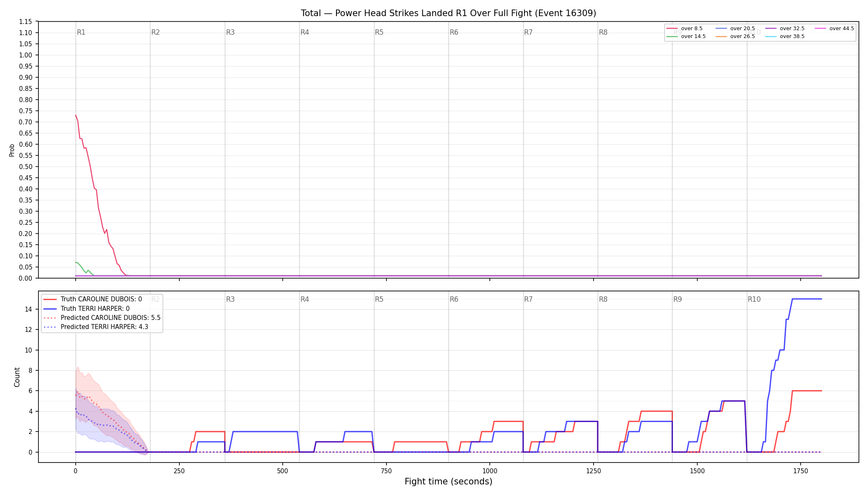868x496 pixels.
Task: Click the 6 tick on the Count axis
Action: coord(30,391)
